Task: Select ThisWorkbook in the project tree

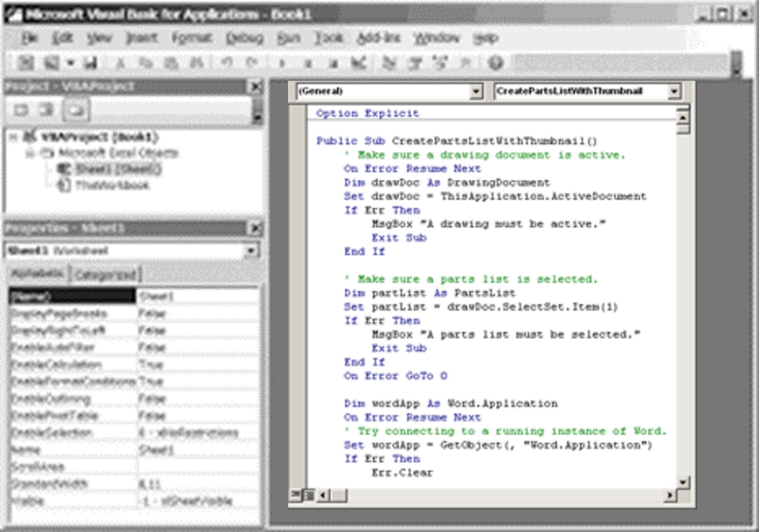Action: click(113, 185)
